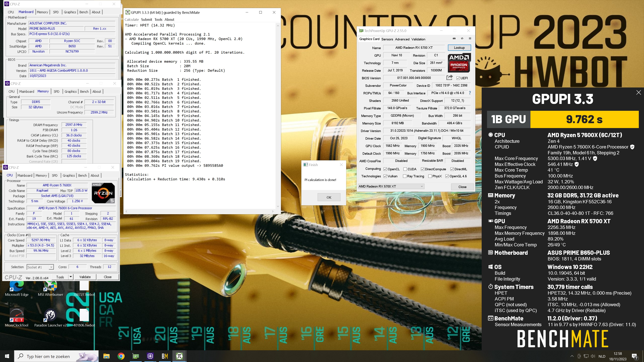Show hidden system tray icons

coord(572,356)
